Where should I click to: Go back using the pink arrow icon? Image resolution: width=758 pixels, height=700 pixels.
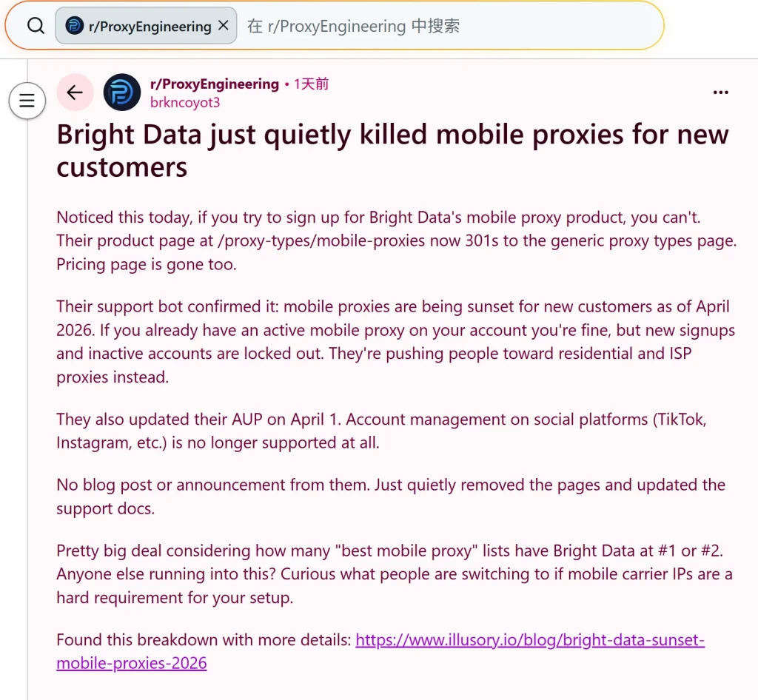click(75, 92)
